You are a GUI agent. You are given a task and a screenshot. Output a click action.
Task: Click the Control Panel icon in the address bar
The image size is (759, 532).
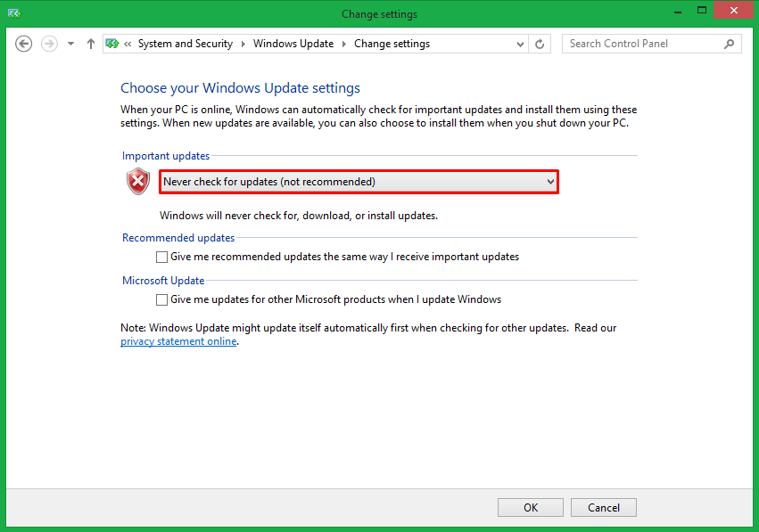tap(112, 43)
